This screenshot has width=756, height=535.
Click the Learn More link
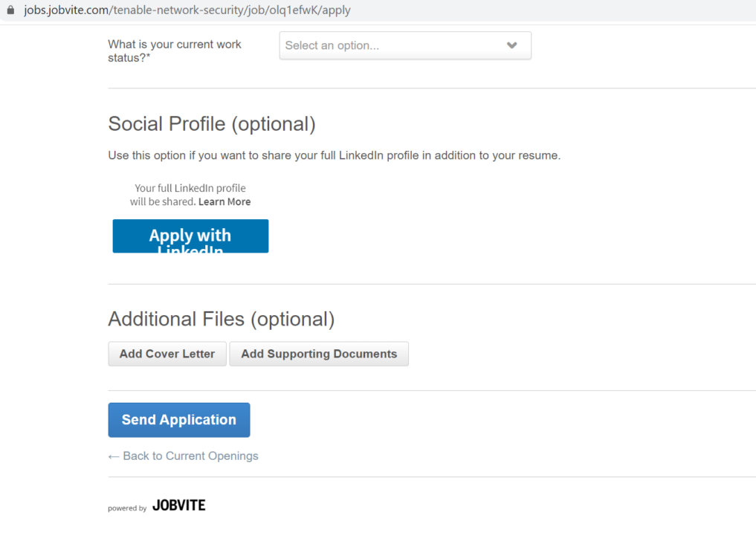tap(224, 201)
